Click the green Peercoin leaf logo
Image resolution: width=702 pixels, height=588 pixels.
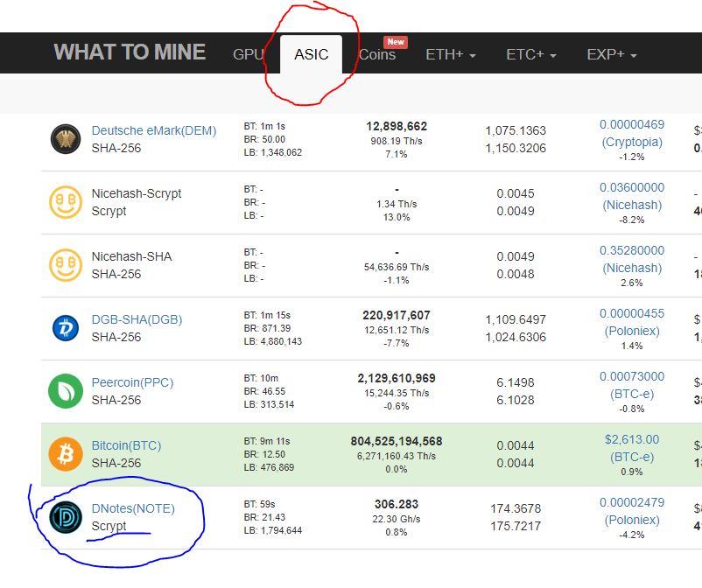(66, 391)
